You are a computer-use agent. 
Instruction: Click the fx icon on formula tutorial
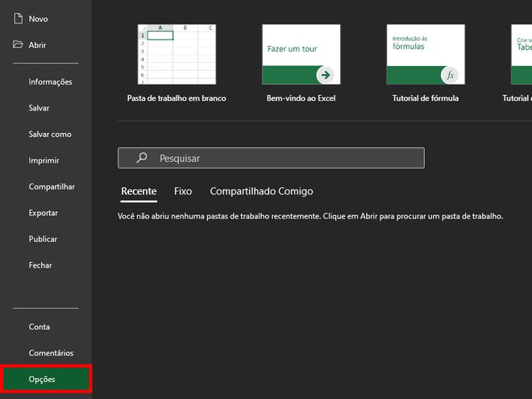450,75
